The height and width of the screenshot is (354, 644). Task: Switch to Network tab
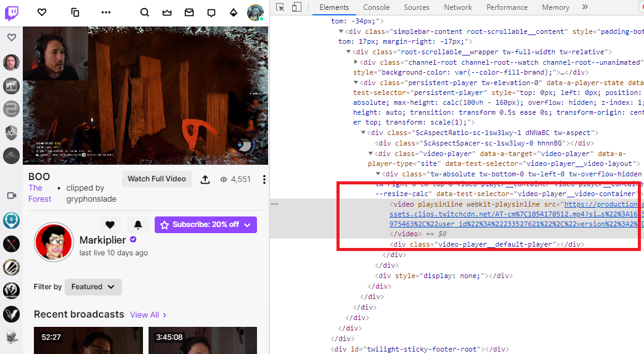pyautogui.click(x=458, y=7)
